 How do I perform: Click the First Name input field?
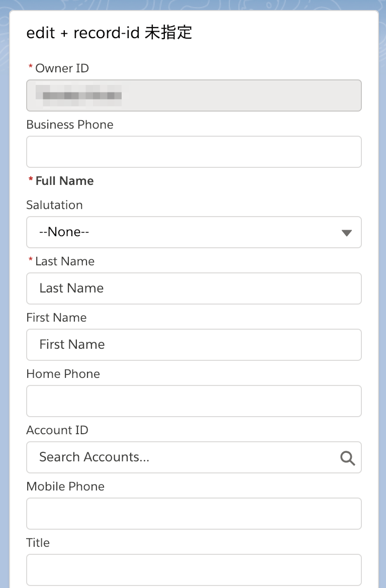194,345
